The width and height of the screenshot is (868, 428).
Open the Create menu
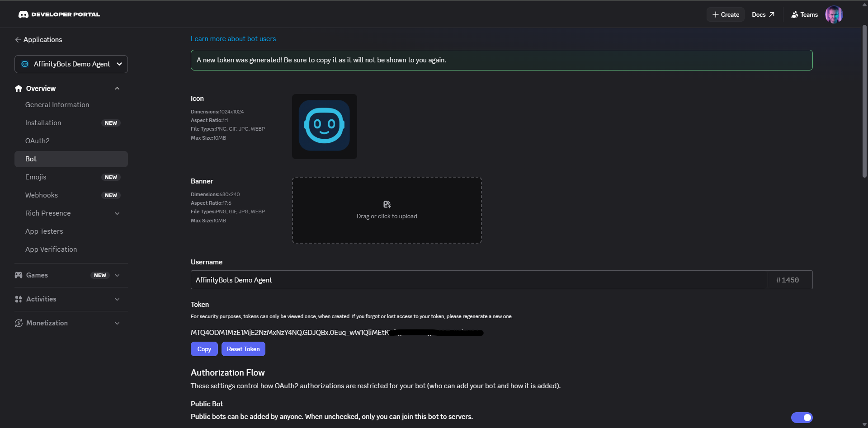click(725, 14)
